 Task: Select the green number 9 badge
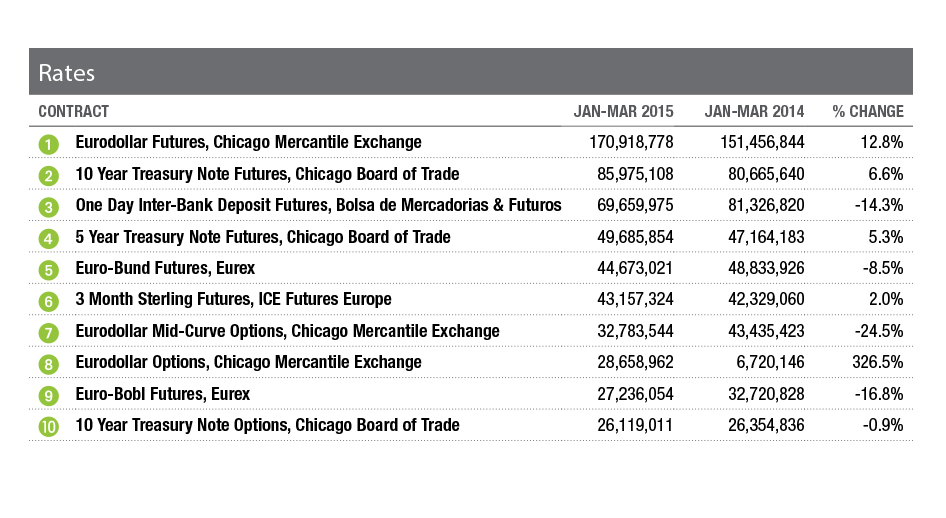tap(48, 394)
